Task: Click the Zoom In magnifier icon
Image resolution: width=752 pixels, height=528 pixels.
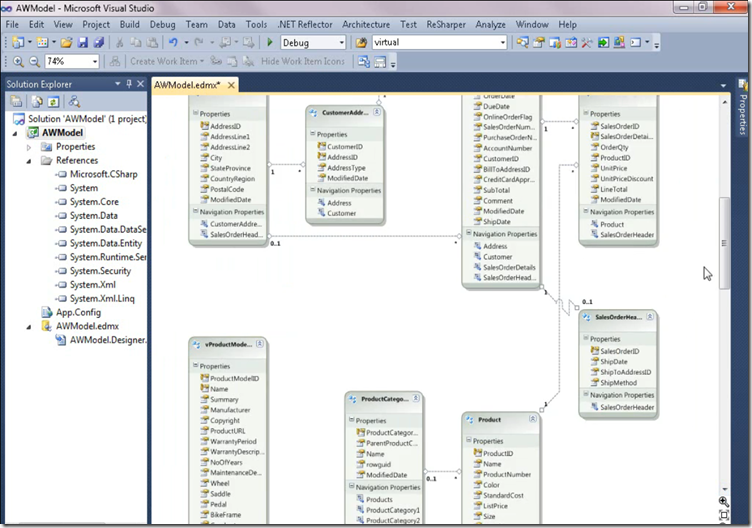Action: [18, 61]
